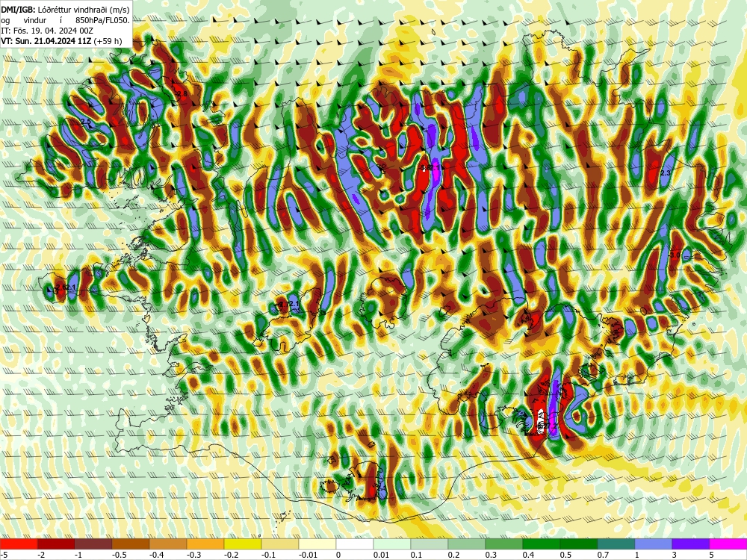Click the khaki legend swatch labeled -0.1
This screenshot has width=747, height=560.
280,544
